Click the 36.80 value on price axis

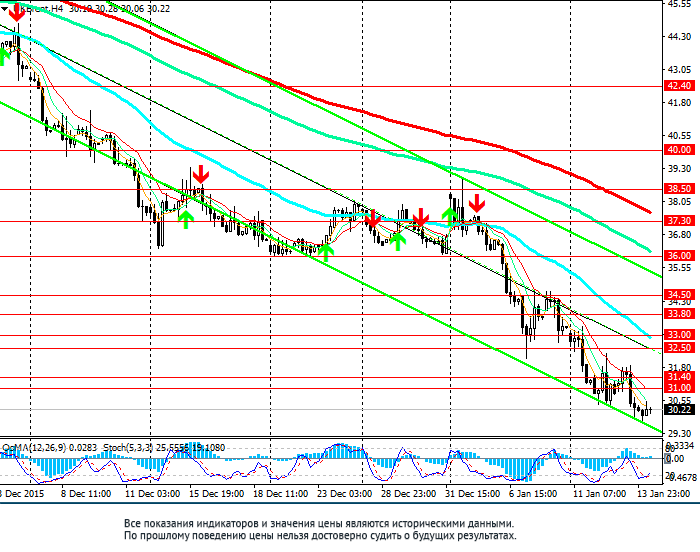(x=679, y=235)
